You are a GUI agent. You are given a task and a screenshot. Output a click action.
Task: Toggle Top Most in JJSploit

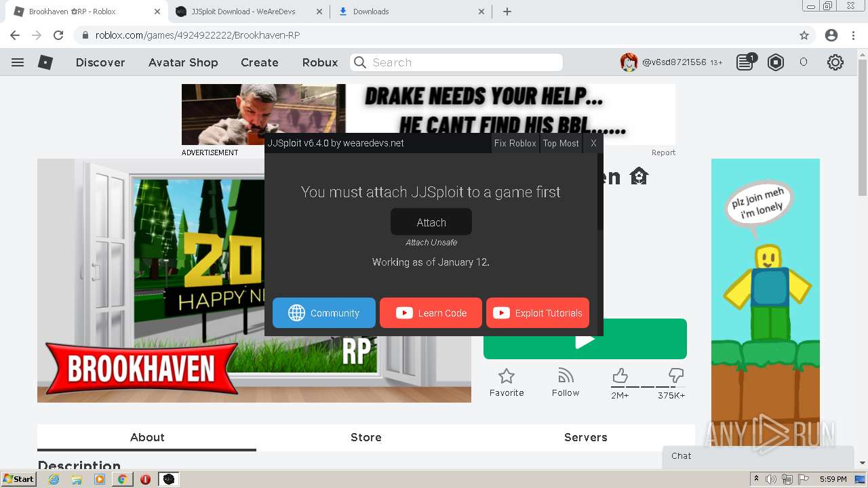[x=561, y=143]
